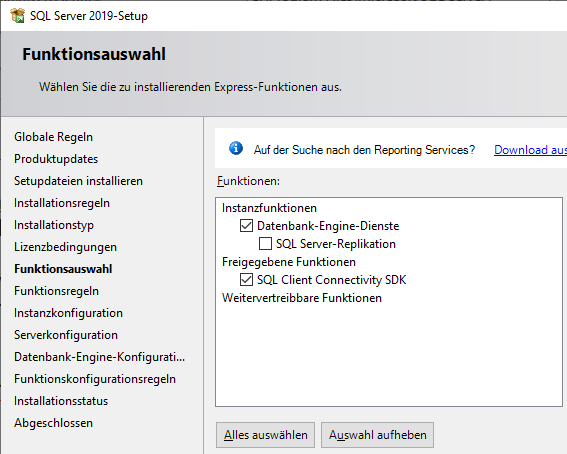567x454 pixels.
Task: Click the large Funktionsauswahl page heading
Action: tap(94, 54)
